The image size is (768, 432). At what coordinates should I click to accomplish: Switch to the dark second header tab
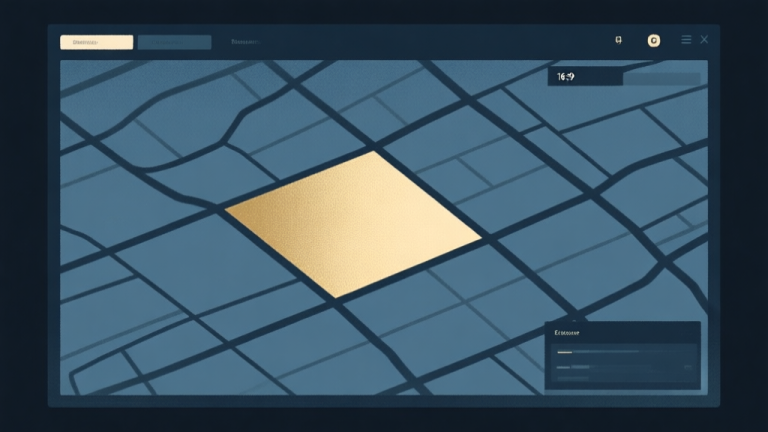point(174,42)
